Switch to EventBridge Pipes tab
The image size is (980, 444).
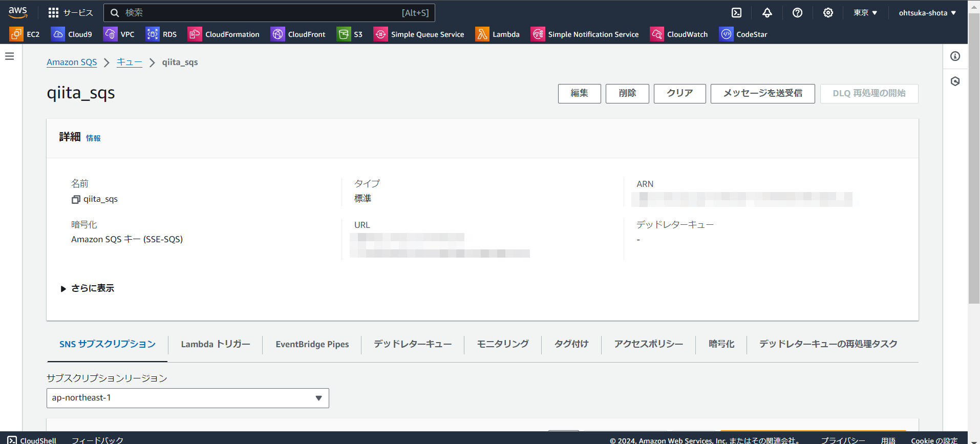coord(312,344)
